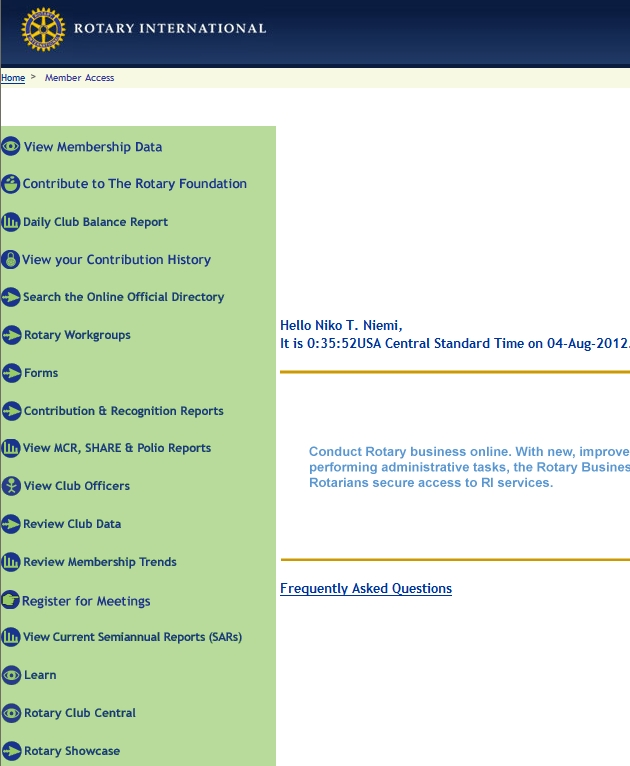
Task: Select View your Contribution History
Action: (x=116, y=259)
